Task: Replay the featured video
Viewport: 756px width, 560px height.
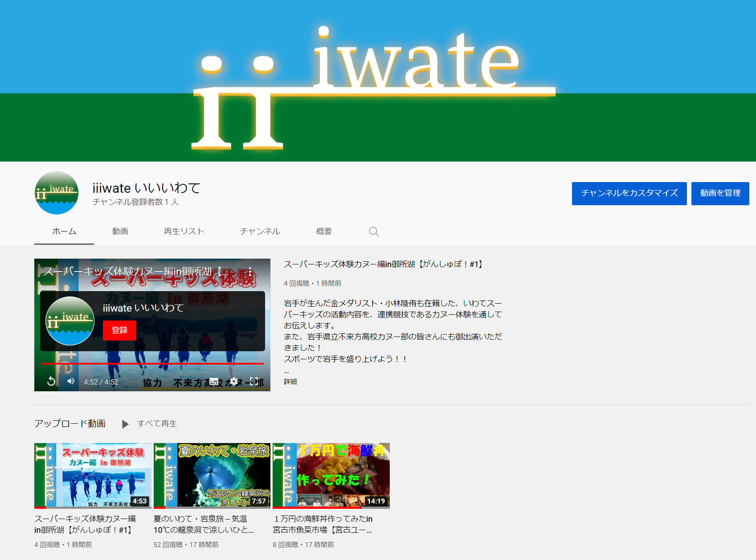Action: pos(51,381)
